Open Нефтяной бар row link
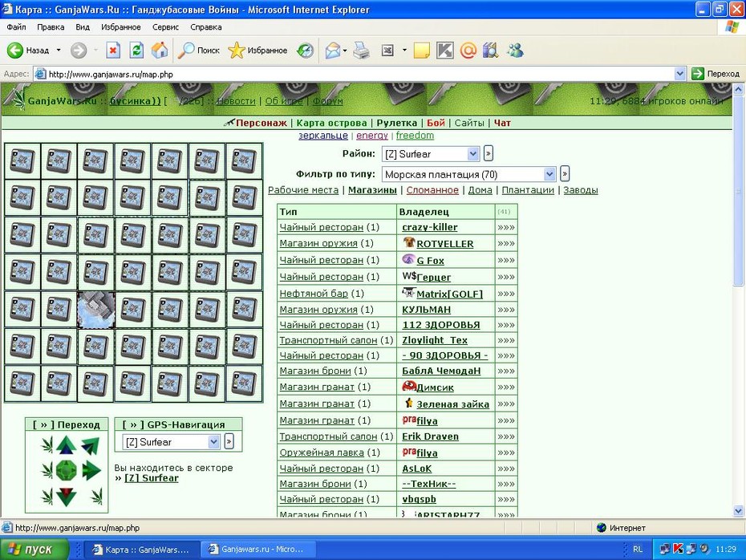The height and width of the screenshot is (560, 746). click(314, 294)
